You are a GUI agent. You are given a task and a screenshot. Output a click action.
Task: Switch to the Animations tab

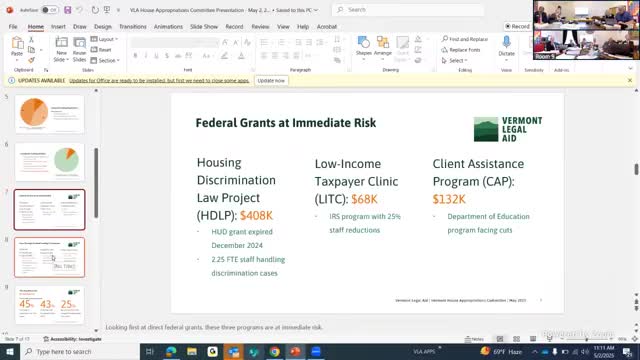168,27
